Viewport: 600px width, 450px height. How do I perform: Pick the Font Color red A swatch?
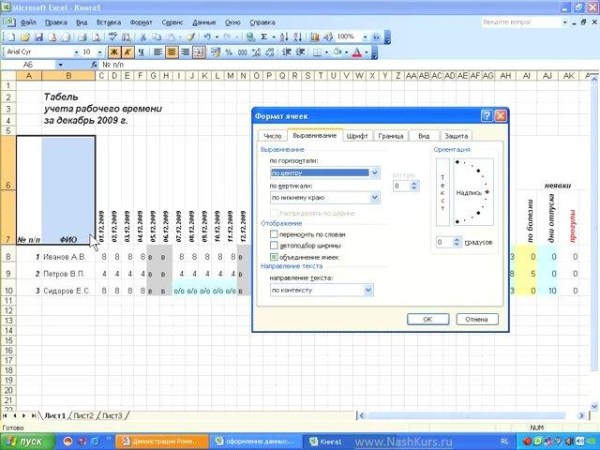coord(357,52)
